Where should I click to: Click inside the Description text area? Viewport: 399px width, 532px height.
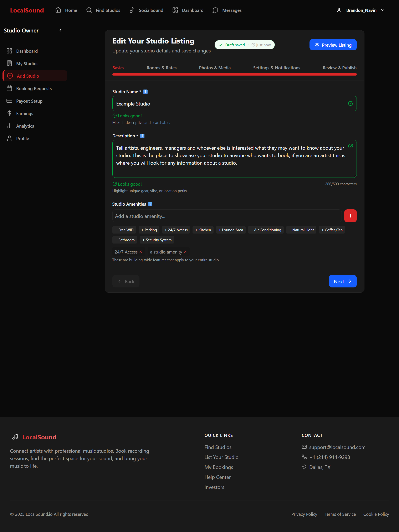[x=234, y=159]
